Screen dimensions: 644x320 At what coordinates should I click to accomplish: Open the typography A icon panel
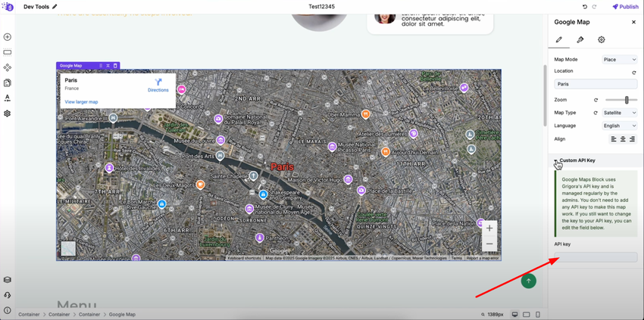click(7, 98)
